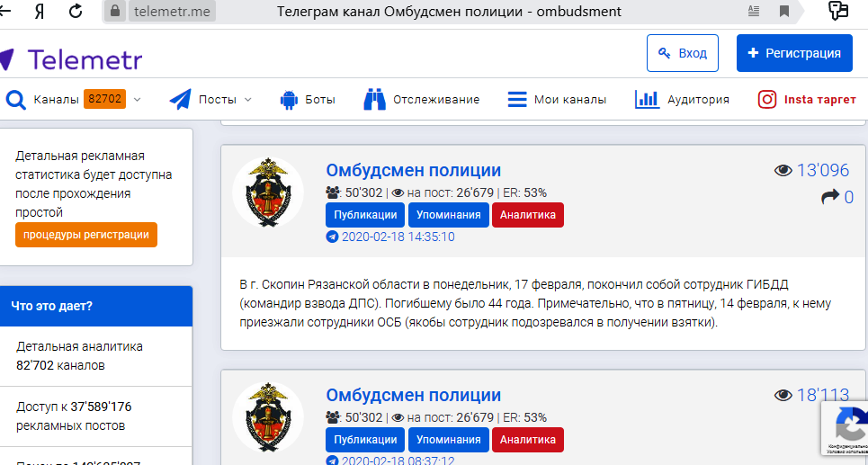
Task: Click the second post's channel avatar
Action: pyautogui.click(x=268, y=417)
